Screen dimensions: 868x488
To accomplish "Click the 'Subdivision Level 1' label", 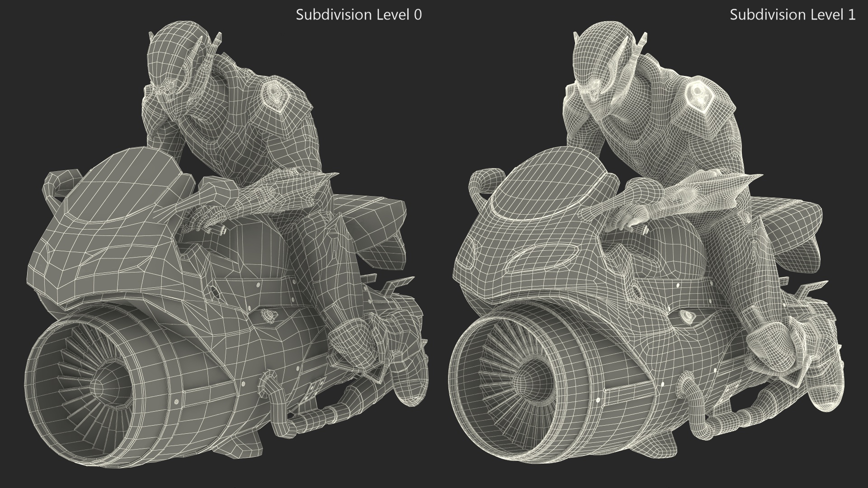I will (x=793, y=14).
